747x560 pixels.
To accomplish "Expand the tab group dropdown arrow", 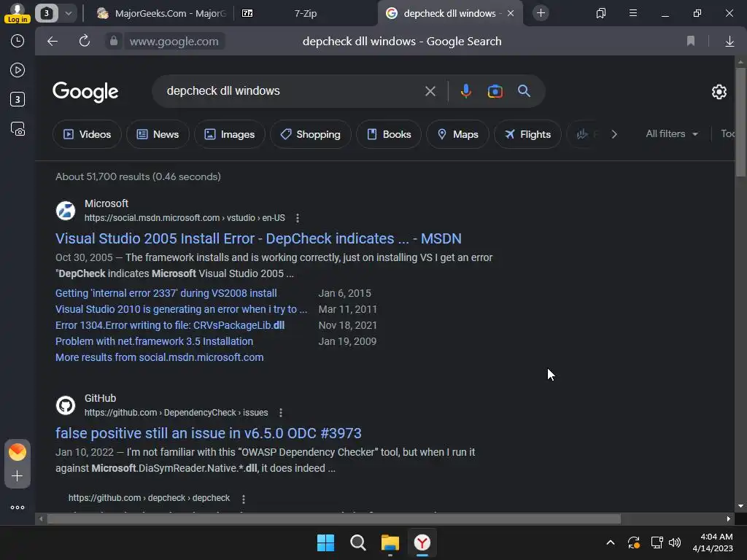I will click(69, 13).
